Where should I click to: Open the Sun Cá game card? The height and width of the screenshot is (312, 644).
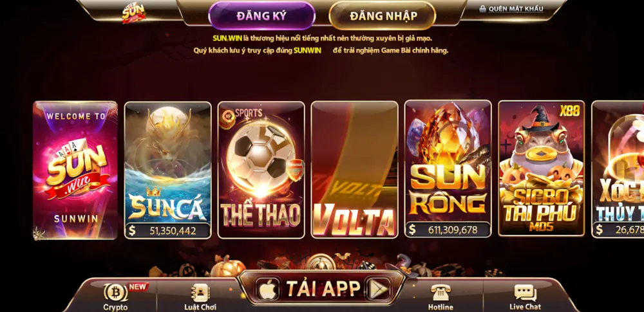tap(167, 170)
